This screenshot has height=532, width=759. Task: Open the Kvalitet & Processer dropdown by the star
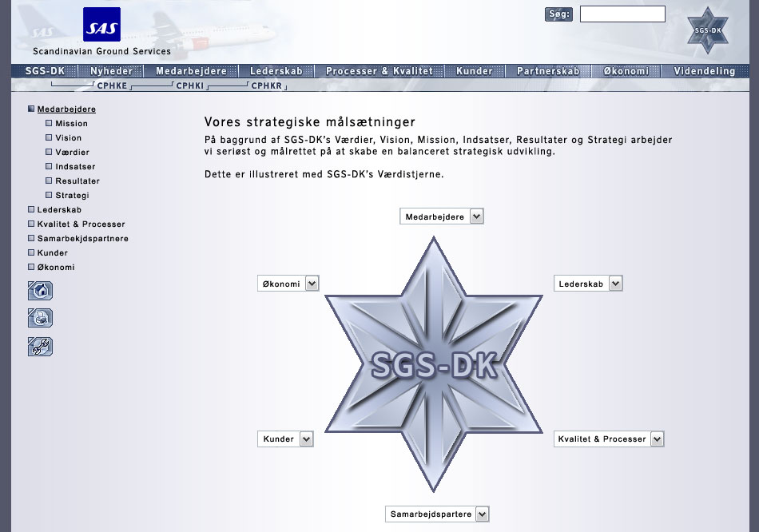[x=609, y=439]
